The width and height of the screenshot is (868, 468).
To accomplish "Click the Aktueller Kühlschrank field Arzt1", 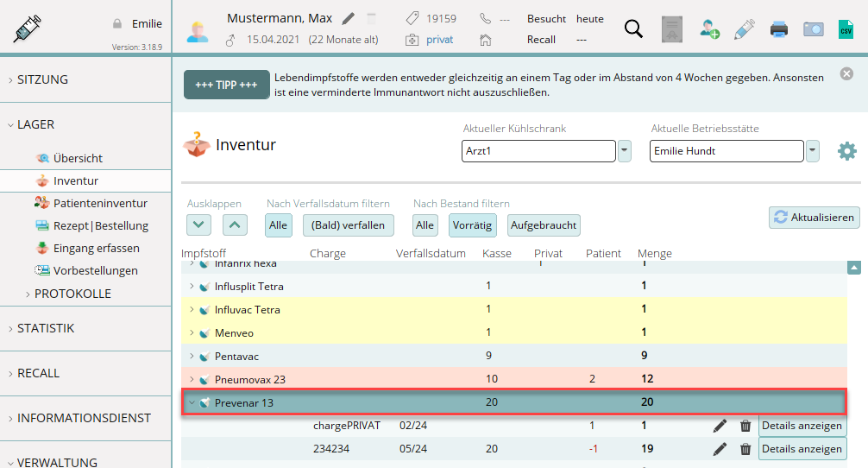I will tap(538, 150).
